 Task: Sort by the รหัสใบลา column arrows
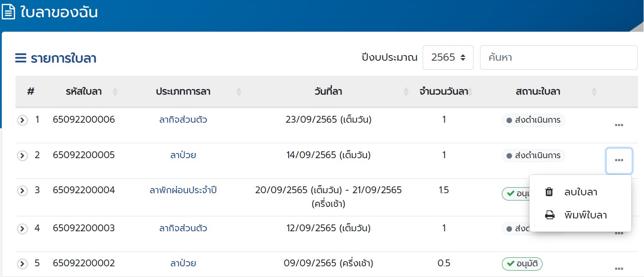(x=115, y=91)
